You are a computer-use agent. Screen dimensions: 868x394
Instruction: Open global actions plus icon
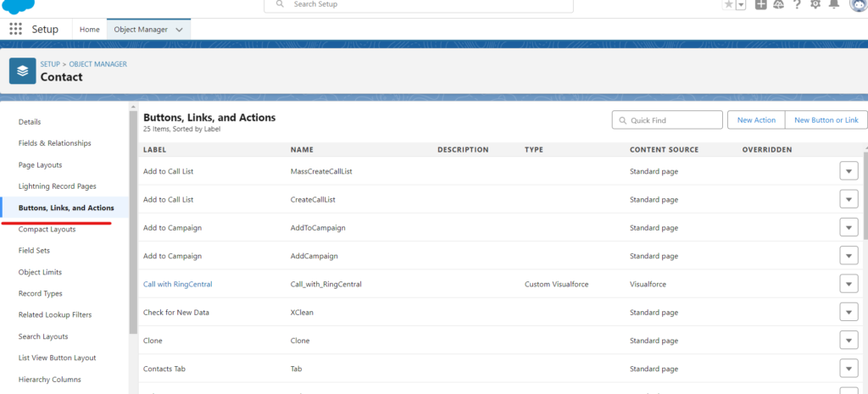click(761, 4)
